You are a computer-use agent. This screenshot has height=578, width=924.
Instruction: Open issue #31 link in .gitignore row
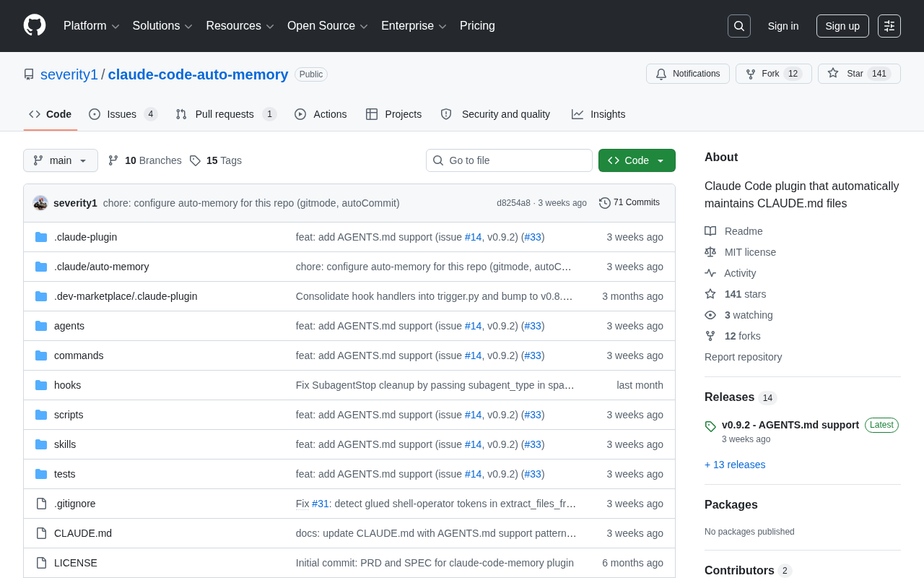(x=321, y=504)
